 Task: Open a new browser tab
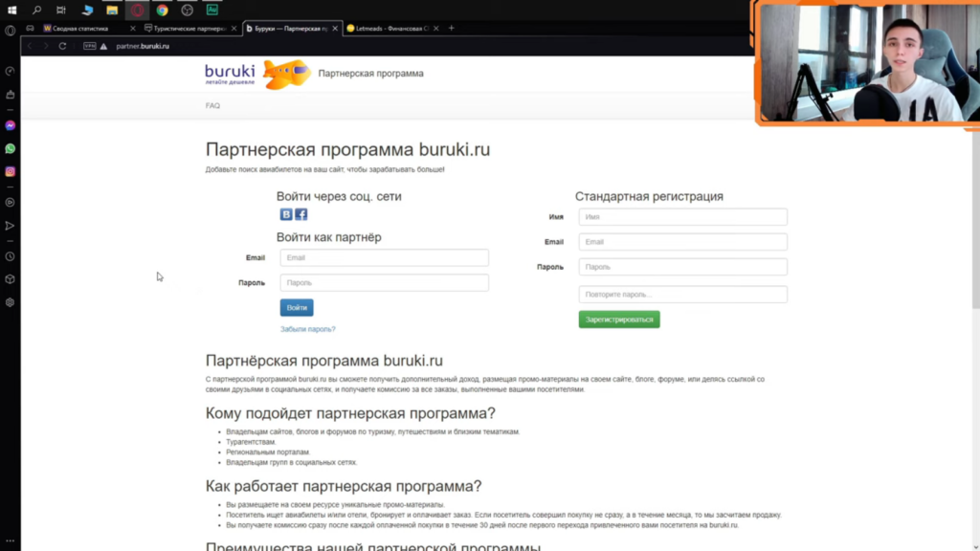click(452, 28)
